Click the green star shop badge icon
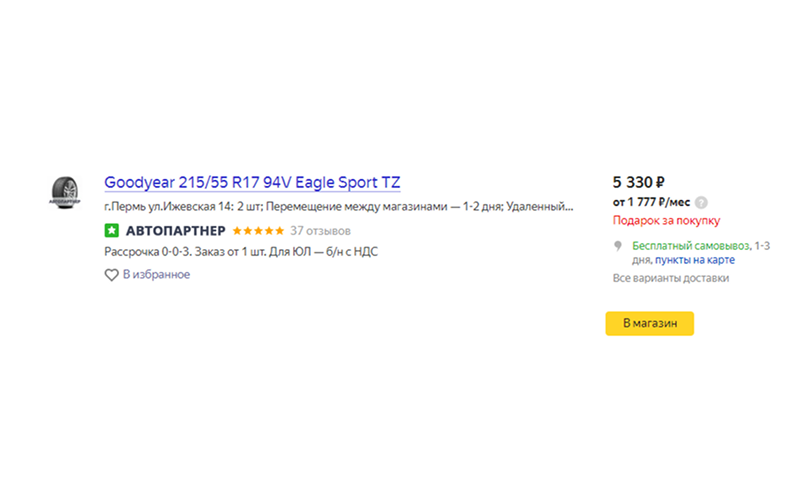 111,230
